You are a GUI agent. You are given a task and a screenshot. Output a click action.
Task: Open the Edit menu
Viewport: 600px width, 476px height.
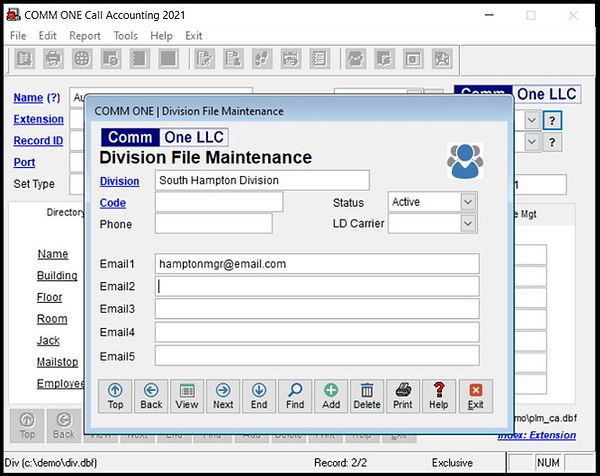pyautogui.click(x=47, y=36)
